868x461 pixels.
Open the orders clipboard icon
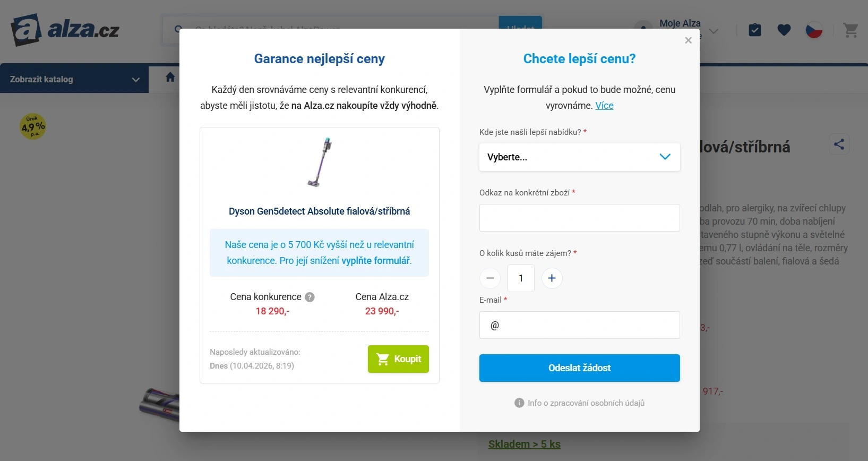pos(754,30)
